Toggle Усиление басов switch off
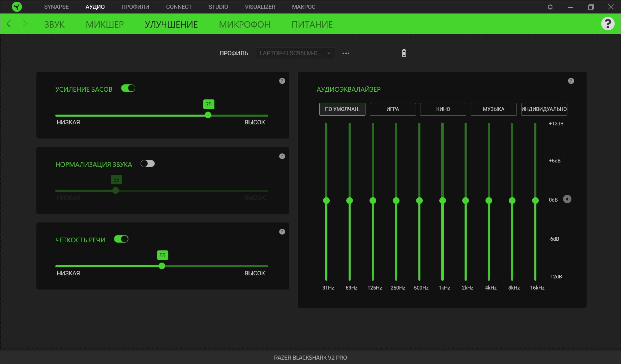 point(128,88)
